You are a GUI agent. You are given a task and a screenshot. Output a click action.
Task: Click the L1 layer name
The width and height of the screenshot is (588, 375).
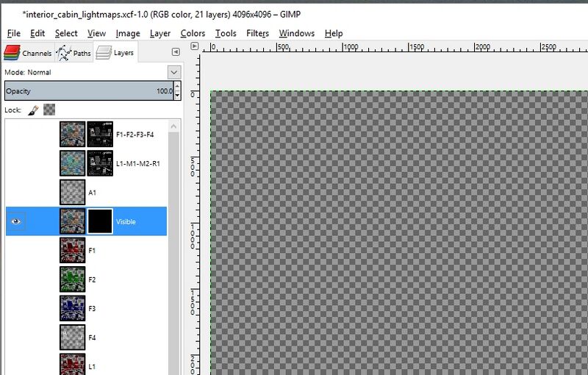click(x=92, y=367)
